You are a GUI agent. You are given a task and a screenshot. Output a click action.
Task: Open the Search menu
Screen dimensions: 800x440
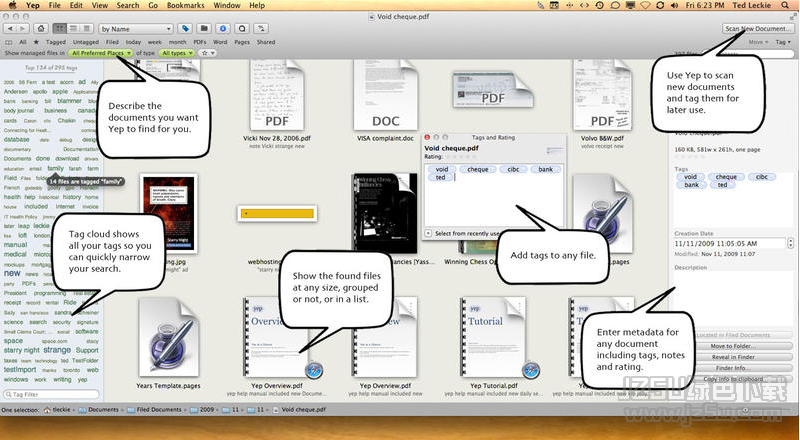tap(128, 5)
